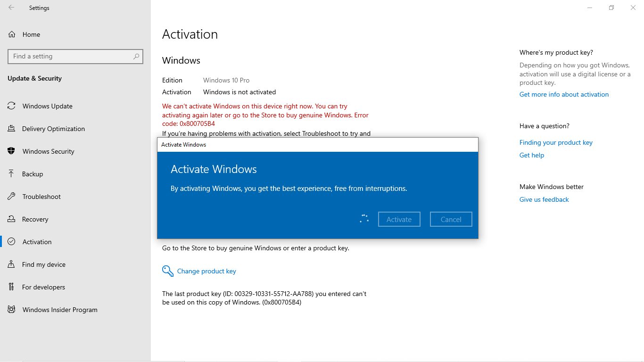Click the Windows Insider Program icon

click(x=11, y=310)
